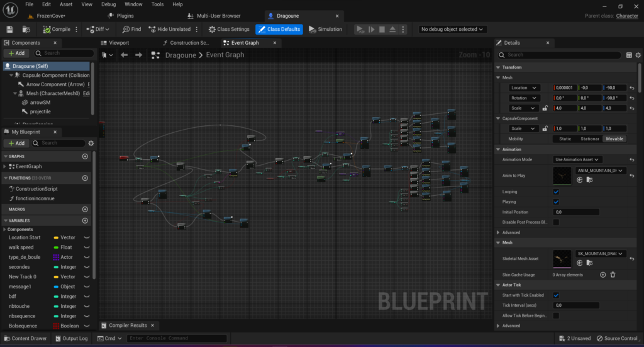Click the Browse to asset icon in toolbar
Screen dimensions: 644x347
click(x=26, y=29)
